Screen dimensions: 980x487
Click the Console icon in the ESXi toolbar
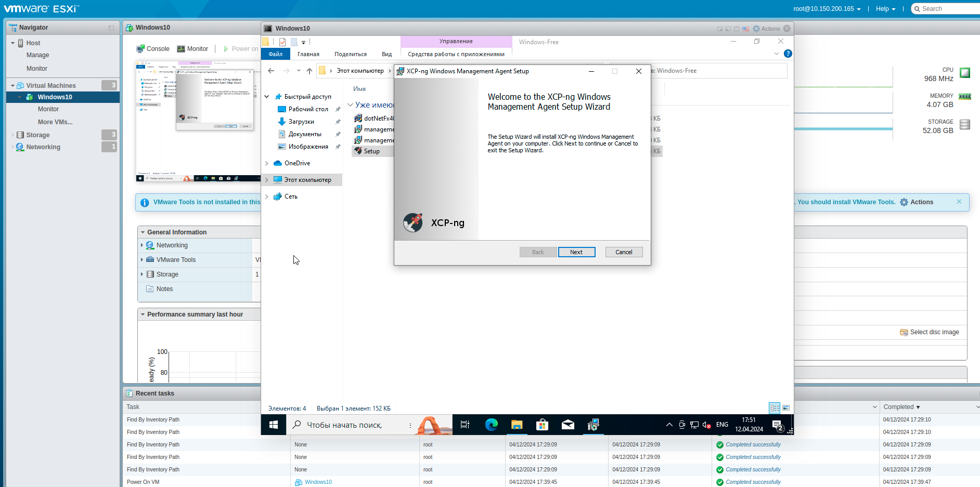pyautogui.click(x=140, y=49)
